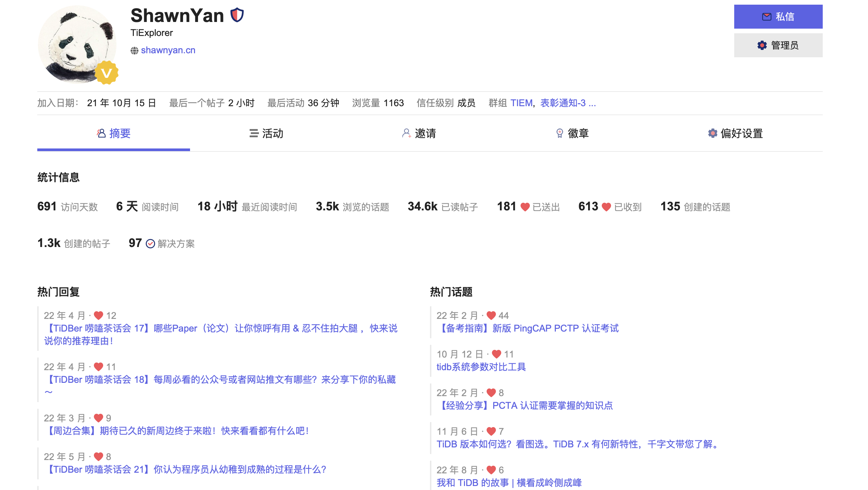868x490 pixels.
Task: Click the 181 已送出 likes stat
Action: 528,206
